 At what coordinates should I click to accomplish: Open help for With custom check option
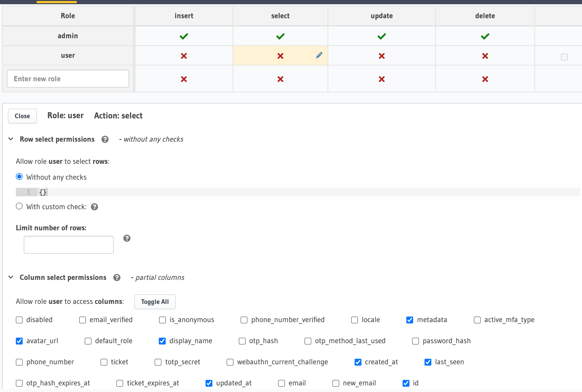tap(95, 207)
